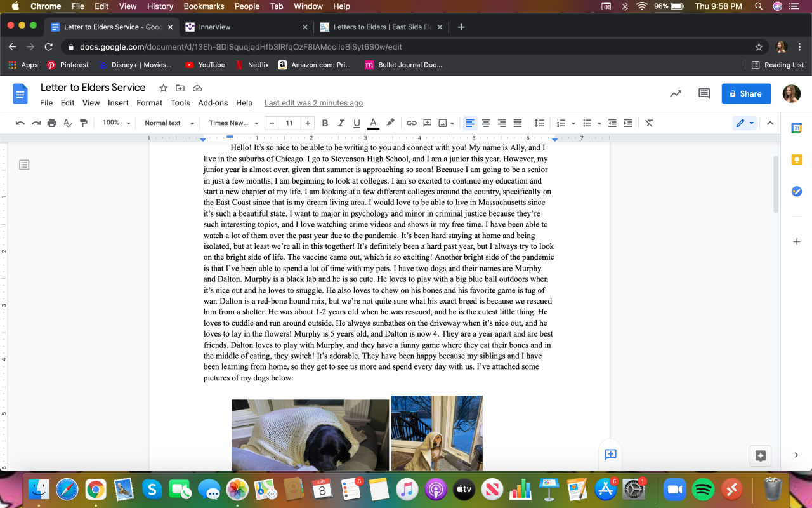Center align the paragraph

tap(486, 123)
